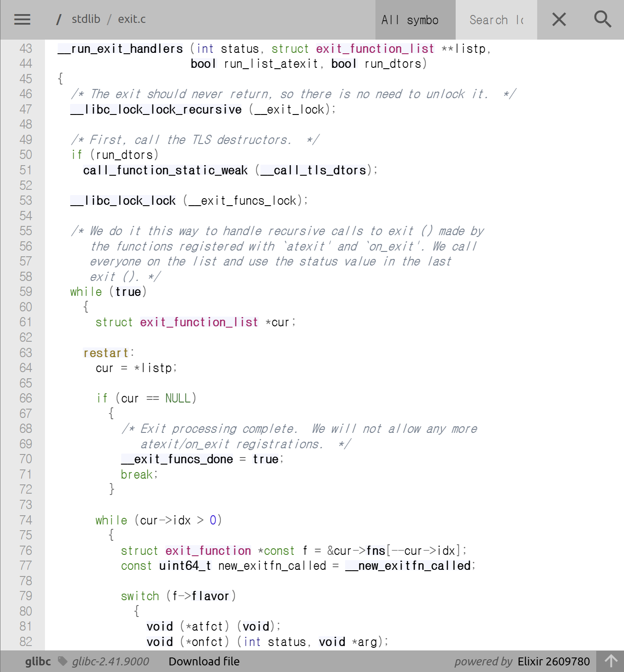Select line number 79
Image resolution: width=624 pixels, height=672 pixels.
pos(26,596)
